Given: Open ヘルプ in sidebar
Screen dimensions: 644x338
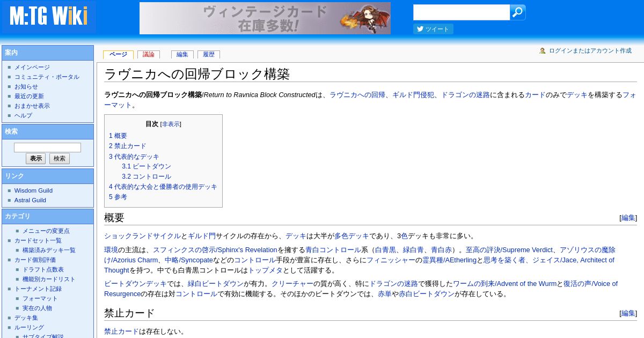Looking at the screenshot, I should (23, 116).
